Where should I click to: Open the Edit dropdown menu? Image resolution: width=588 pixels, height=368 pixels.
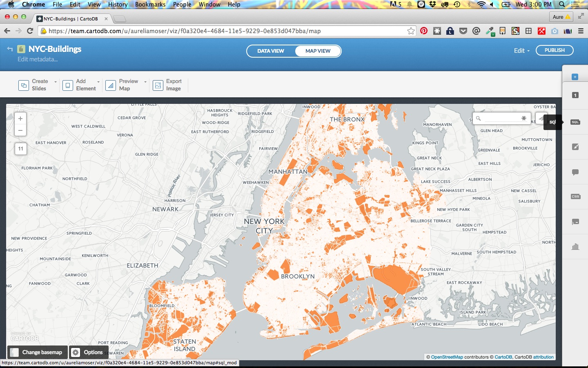521,51
